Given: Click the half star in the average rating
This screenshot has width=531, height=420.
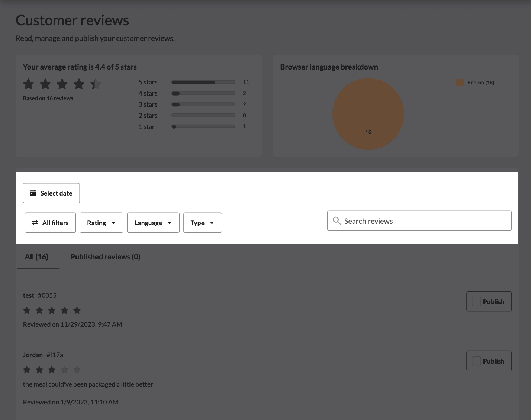Looking at the screenshot, I should click(x=96, y=84).
